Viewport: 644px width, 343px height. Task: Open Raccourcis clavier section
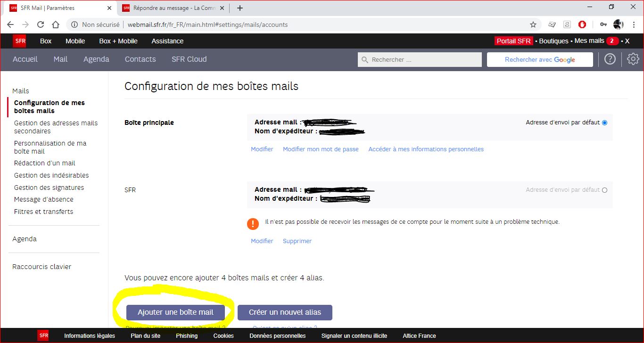42,267
